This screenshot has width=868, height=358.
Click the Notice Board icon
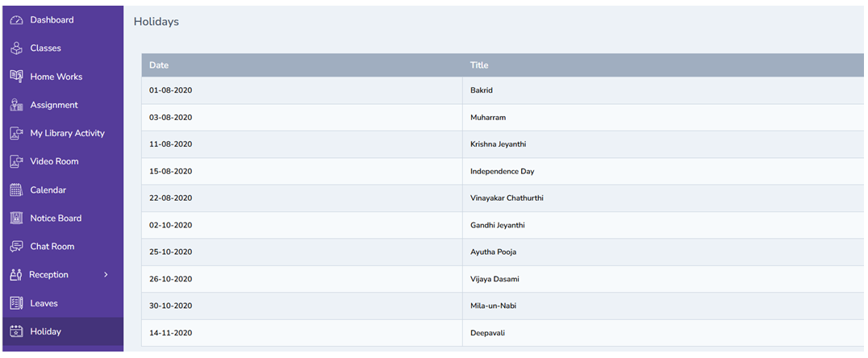pos(16,219)
